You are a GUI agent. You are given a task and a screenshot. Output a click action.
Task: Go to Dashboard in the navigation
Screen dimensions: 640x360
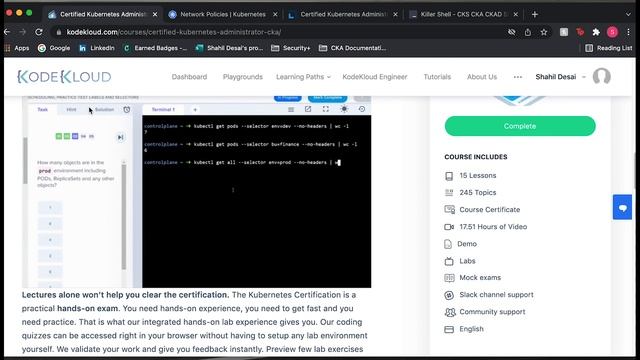[x=189, y=77]
